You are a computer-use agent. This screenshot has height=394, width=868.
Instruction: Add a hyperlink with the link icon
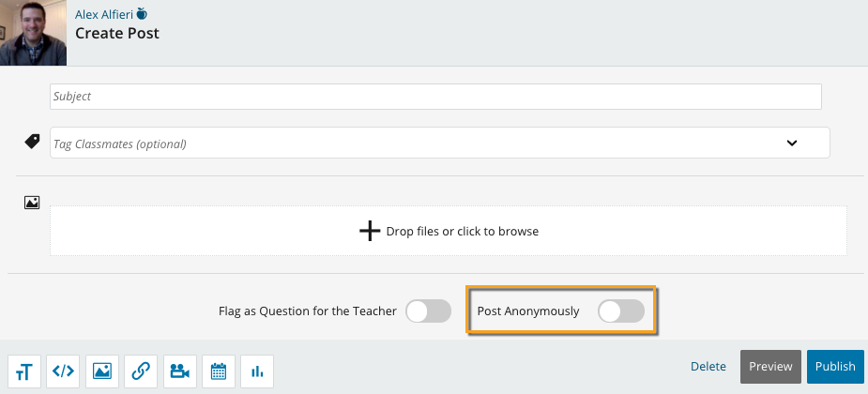pos(141,371)
